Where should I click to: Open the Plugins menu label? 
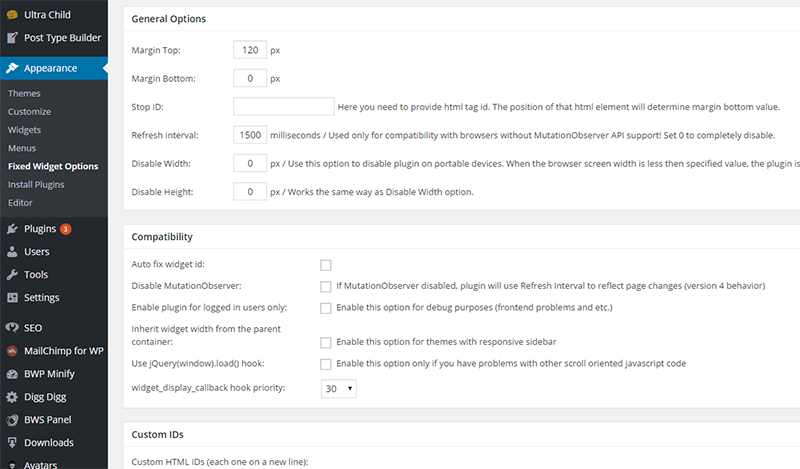(40, 229)
